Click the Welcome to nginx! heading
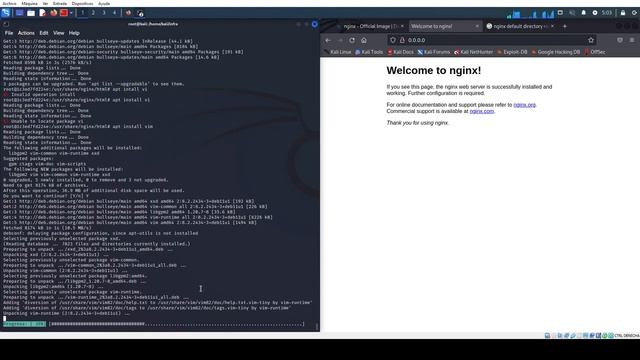 433,71
